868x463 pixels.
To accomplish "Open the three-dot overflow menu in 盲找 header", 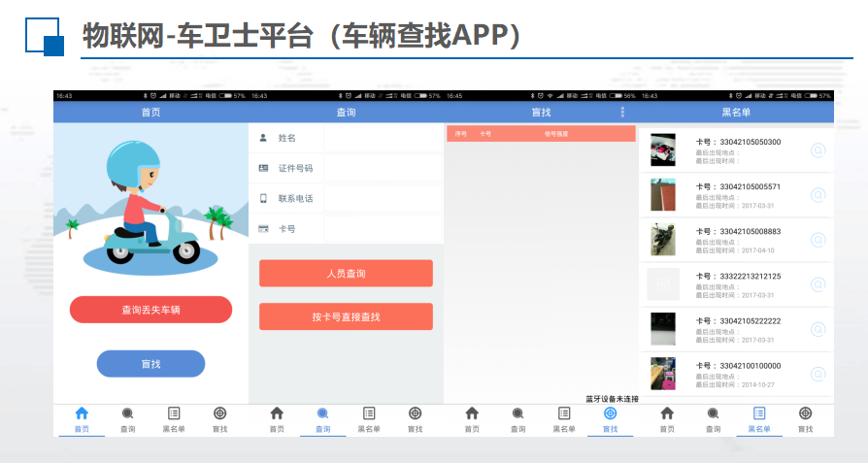I will (622, 113).
